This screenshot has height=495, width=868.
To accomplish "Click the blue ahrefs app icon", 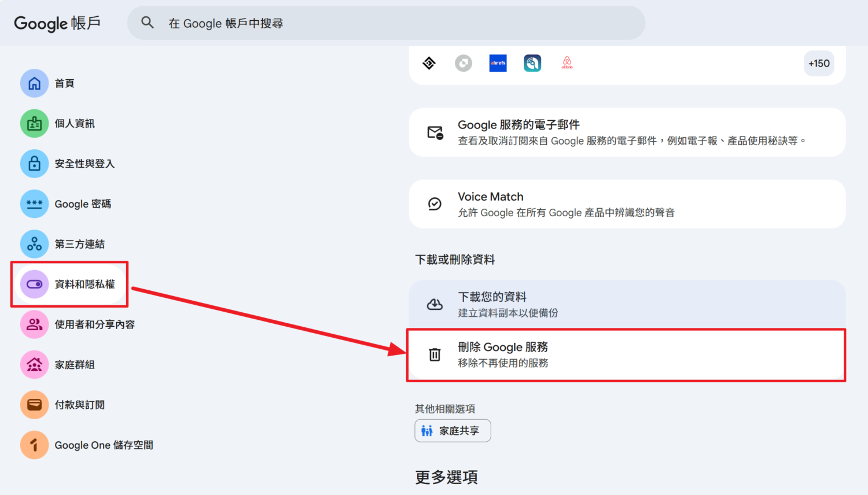I will [498, 63].
